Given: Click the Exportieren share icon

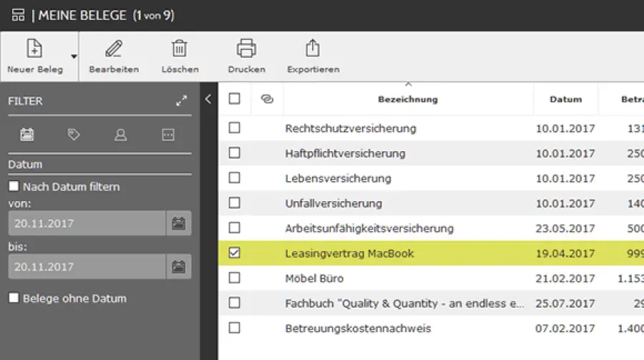Looking at the screenshot, I should coord(313,49).
